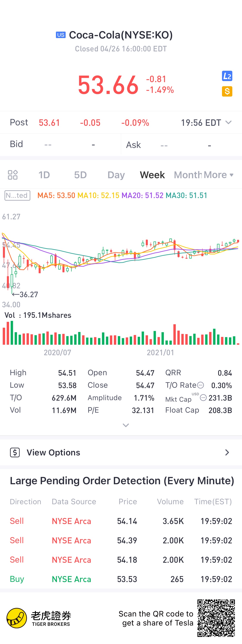Tap the QR code image
Viewport: 242px width, 644px height.
[x=216, y=618]
